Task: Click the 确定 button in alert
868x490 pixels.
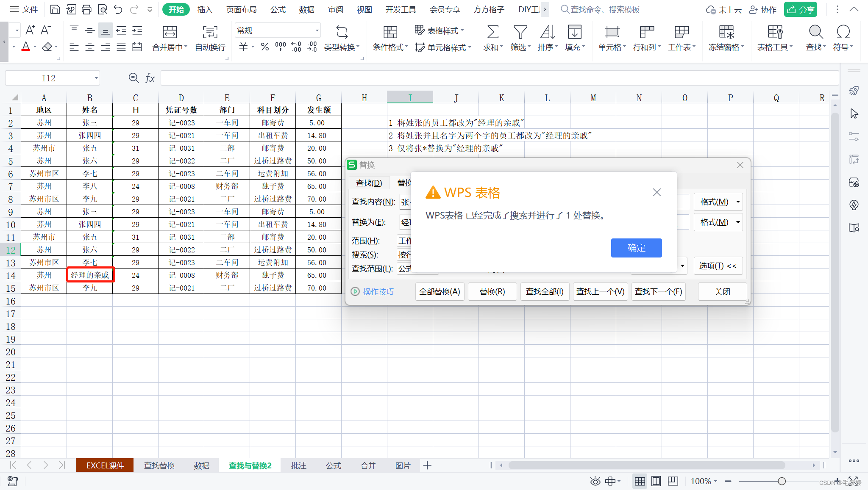Action: click(636, 248)
